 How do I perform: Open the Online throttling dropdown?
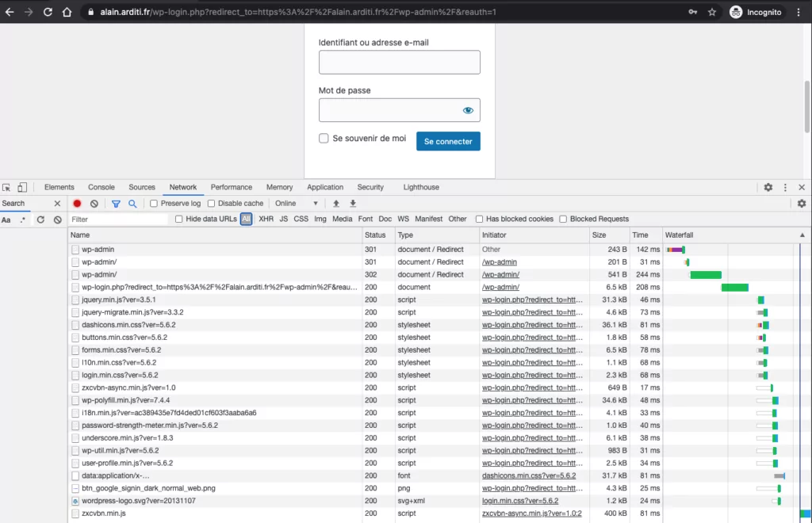click(297, 204)
